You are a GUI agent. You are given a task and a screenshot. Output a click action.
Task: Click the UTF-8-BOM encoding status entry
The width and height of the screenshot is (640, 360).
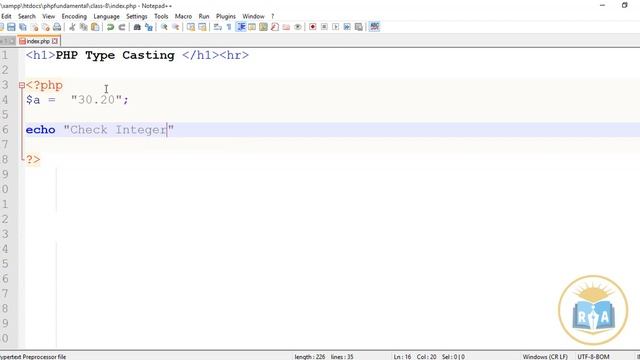pyautogui.click(x=593, y=357)
